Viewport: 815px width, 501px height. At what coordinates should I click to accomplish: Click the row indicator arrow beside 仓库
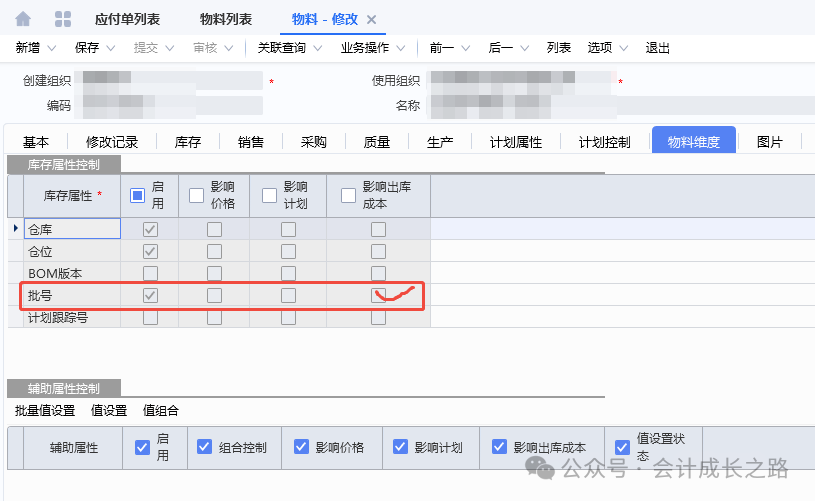point(14,229)
